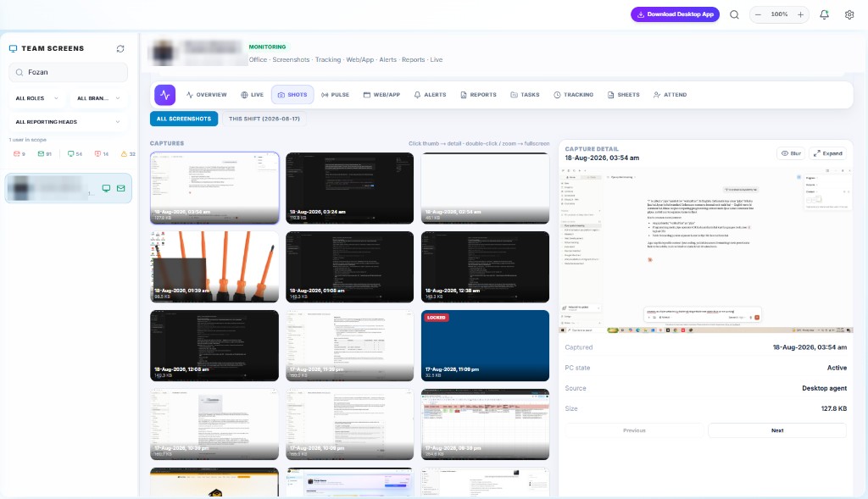Open settings gear in top bar
The image size is (868, 499).
coord(849,15)
